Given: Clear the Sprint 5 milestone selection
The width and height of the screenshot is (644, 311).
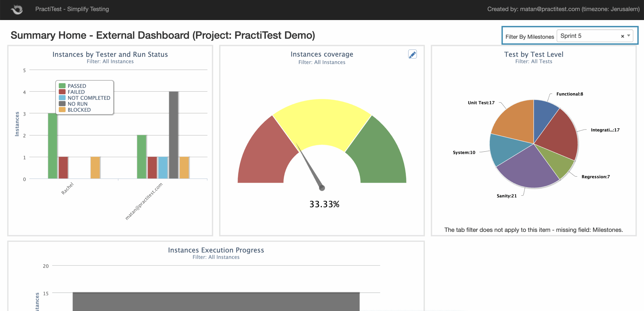Looking at the screenshot, I should click(622, 36).
